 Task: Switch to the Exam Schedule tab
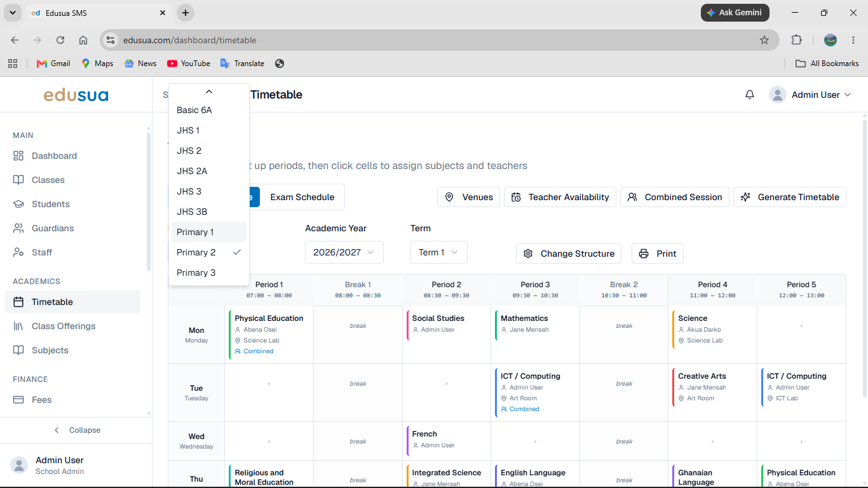tap(302, 197)
